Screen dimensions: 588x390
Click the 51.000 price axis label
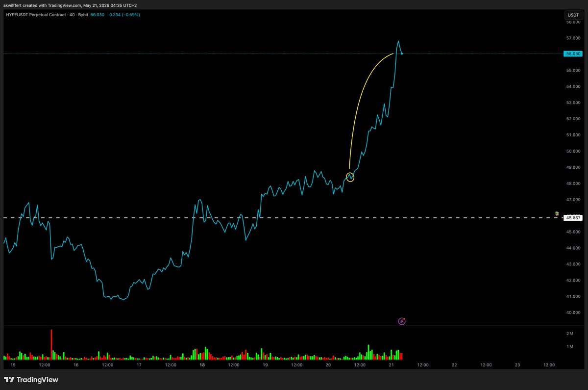click(x=573, y=135)
